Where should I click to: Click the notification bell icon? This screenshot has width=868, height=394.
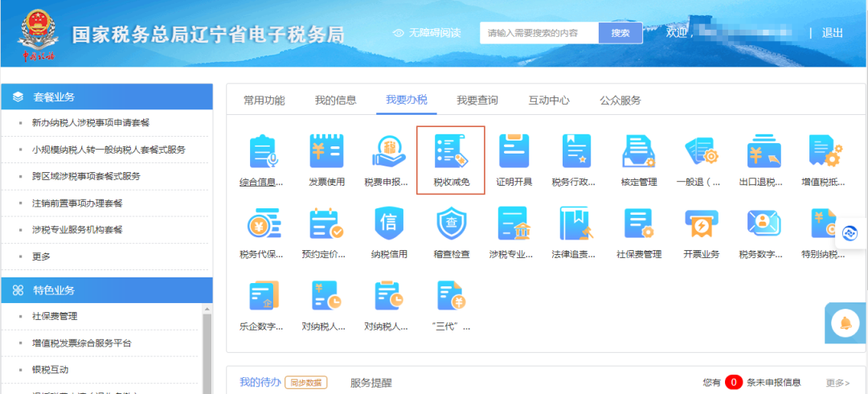pos(845,323)
